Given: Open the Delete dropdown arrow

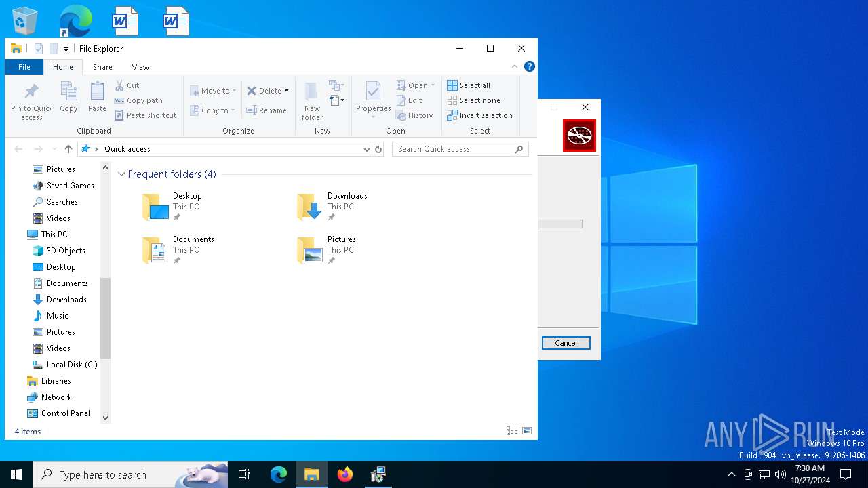Looking at the screenshot, I should click(286, 91).
